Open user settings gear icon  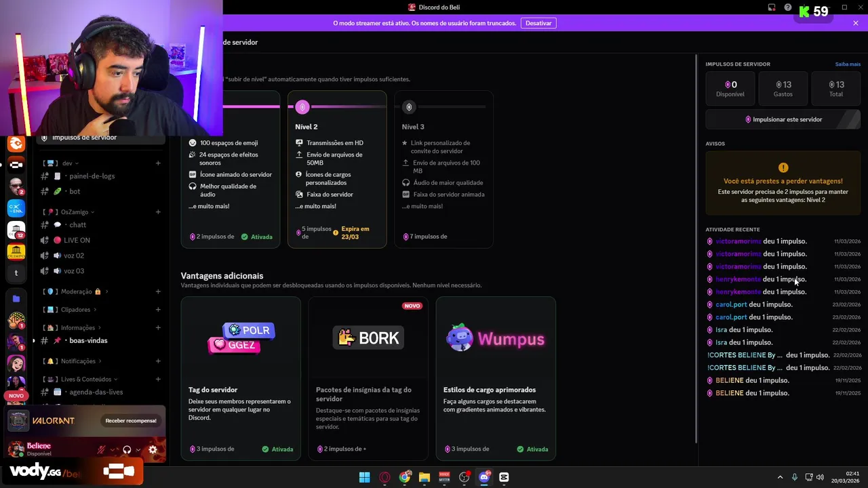click(153, 449)
